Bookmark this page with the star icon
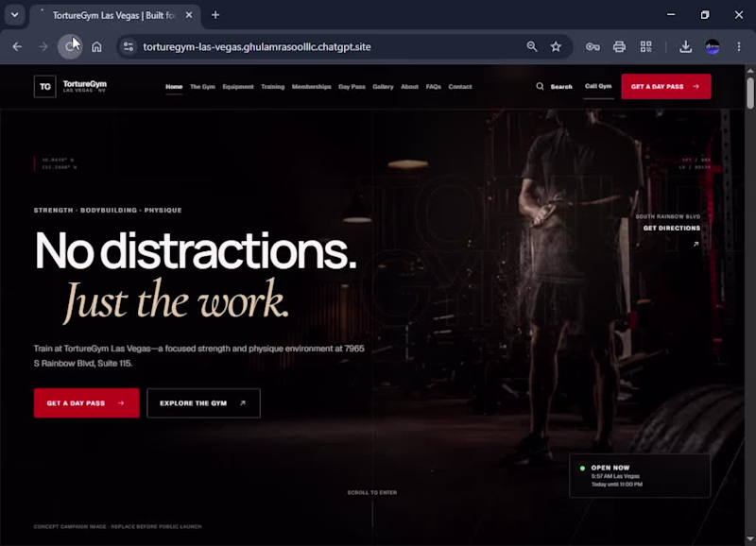The image size is (756, 546). click(x=556, y=46)
